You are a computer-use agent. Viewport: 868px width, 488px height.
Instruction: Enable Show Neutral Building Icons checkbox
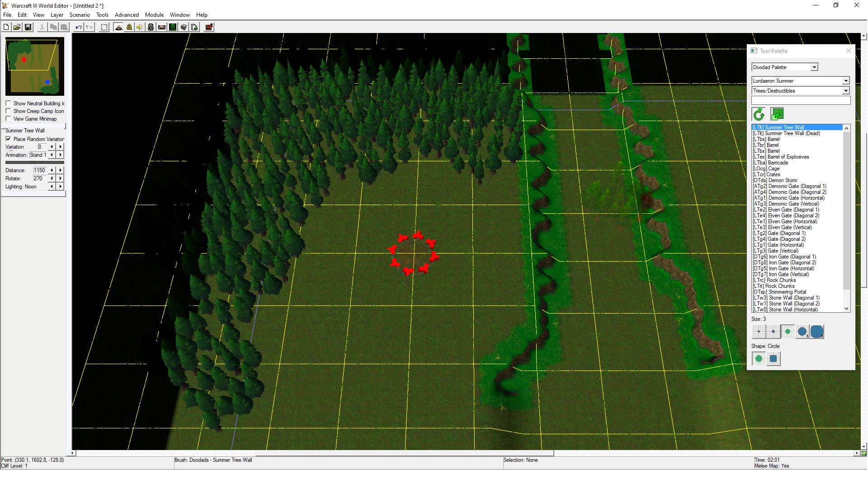8,103
